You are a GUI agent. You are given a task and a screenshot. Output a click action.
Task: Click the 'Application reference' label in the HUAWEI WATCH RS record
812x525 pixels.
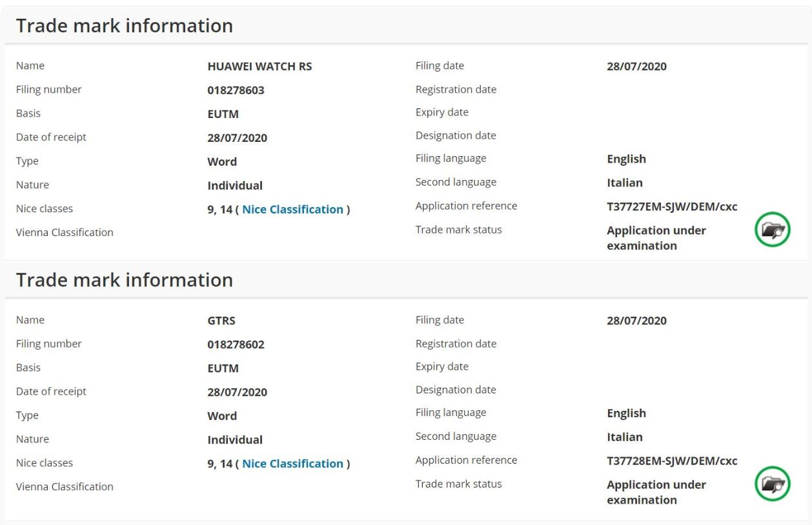pyautogui.click(x=466, y=206)
